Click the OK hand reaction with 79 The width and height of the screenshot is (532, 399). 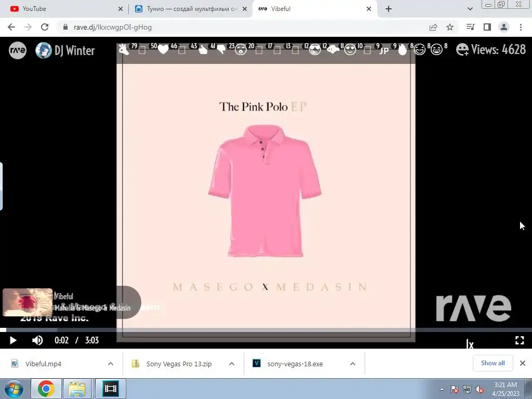124,50
